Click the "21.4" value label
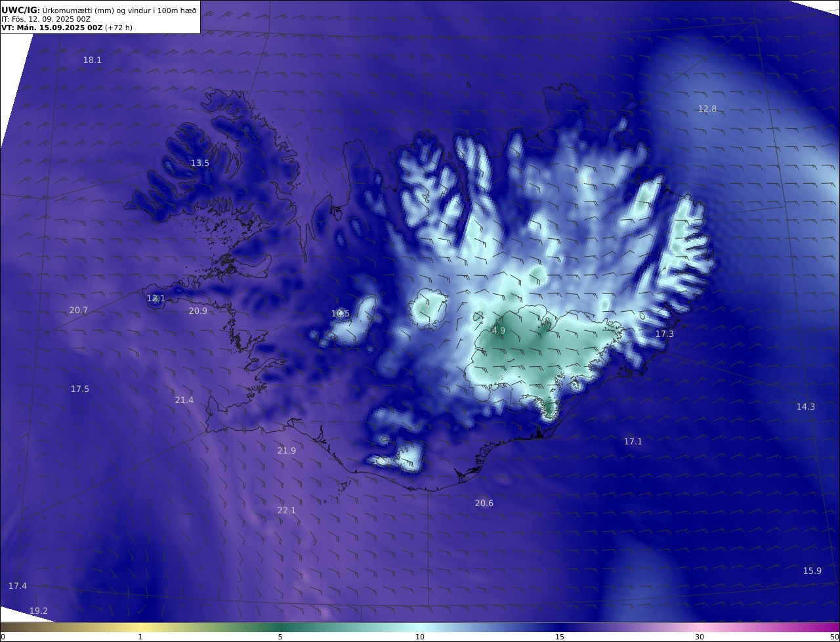The image size is (840, 642). click(x=184, y=400)
